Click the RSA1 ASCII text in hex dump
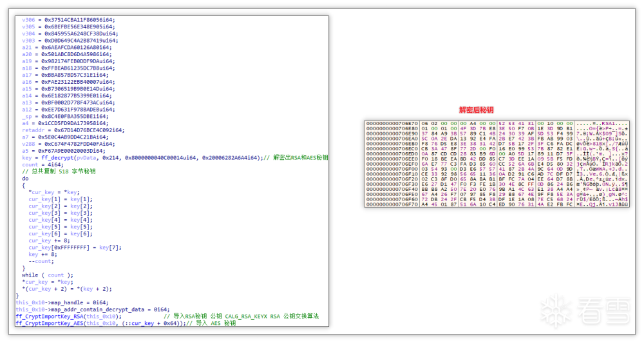The height and width of the screenshot is (343, 644). click(608, 123)
